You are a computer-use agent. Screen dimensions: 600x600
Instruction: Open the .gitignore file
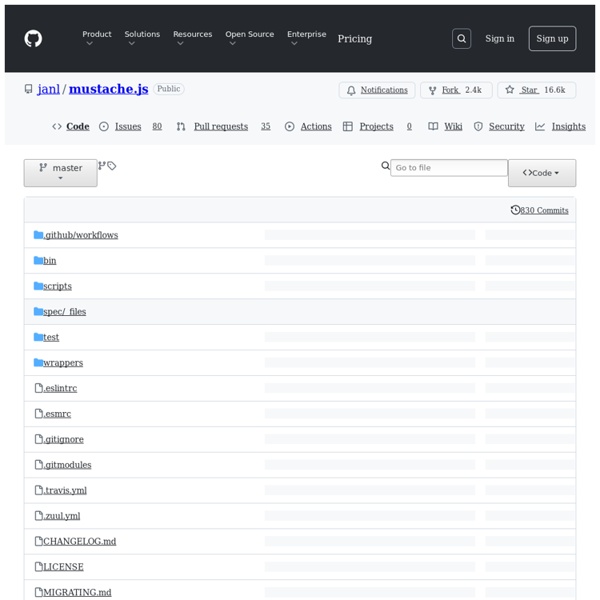coord(63,439)
